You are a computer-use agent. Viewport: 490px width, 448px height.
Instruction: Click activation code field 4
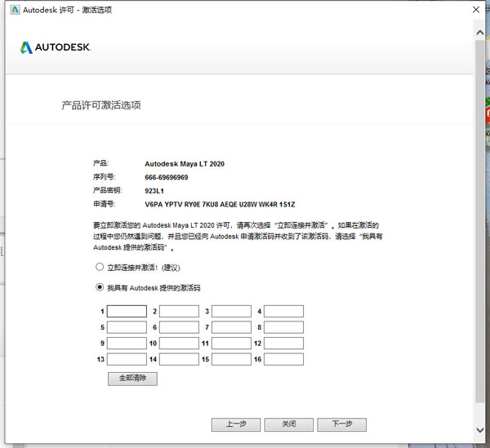(283, 311)
